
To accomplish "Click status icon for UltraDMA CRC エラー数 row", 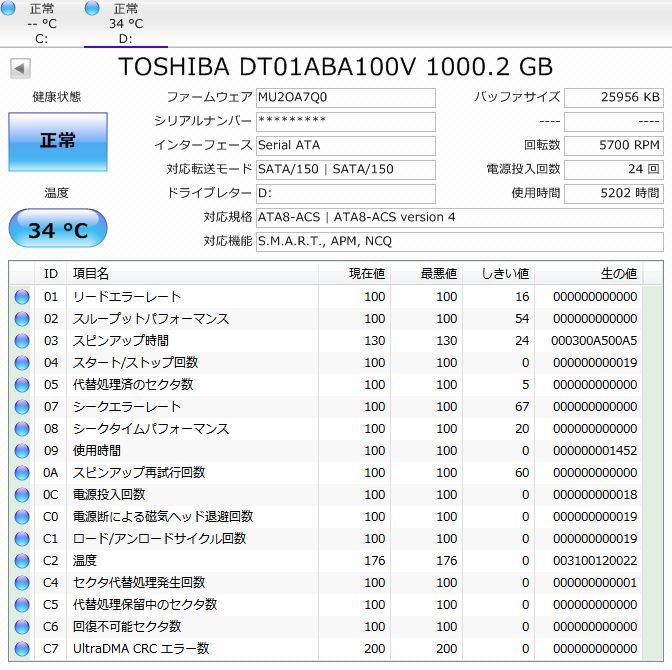I will [x=22, y=649].
